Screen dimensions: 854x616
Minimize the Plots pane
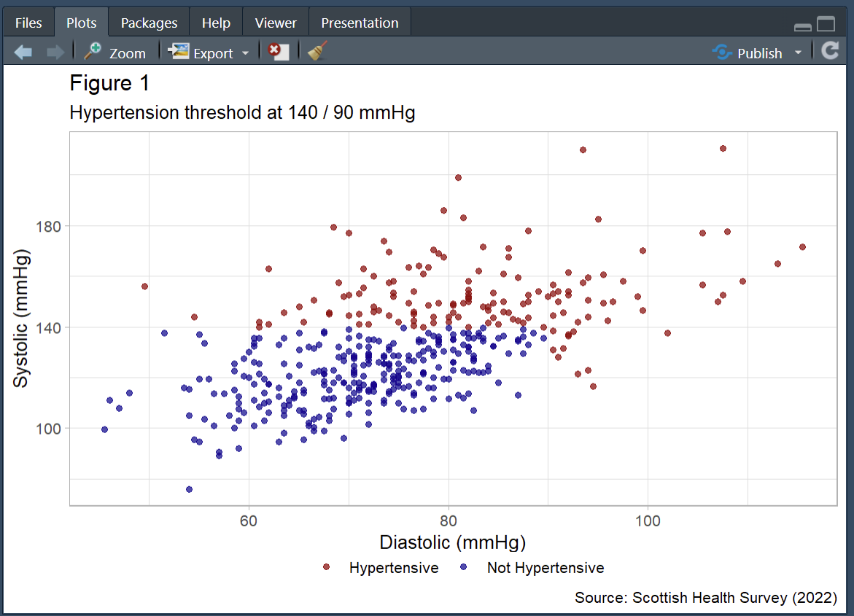point(803,26)
